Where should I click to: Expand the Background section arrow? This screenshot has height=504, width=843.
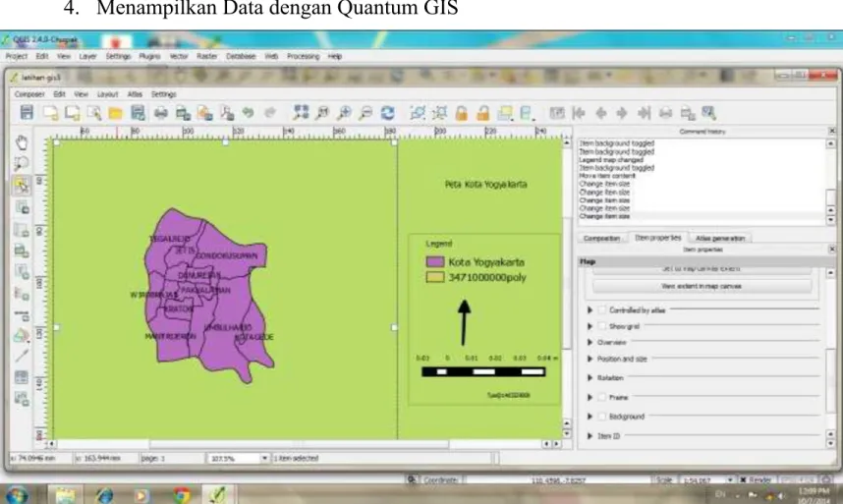[x=590, y=417]
